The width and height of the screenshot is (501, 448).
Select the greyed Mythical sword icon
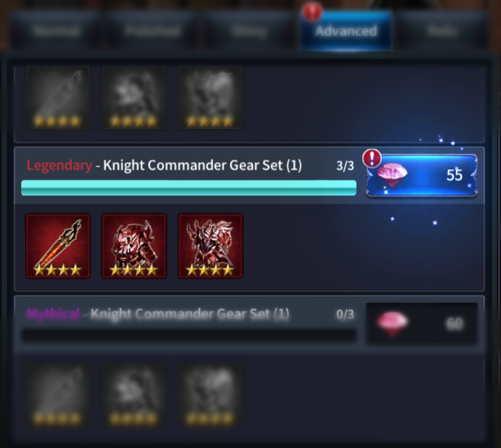click(58, 395)
